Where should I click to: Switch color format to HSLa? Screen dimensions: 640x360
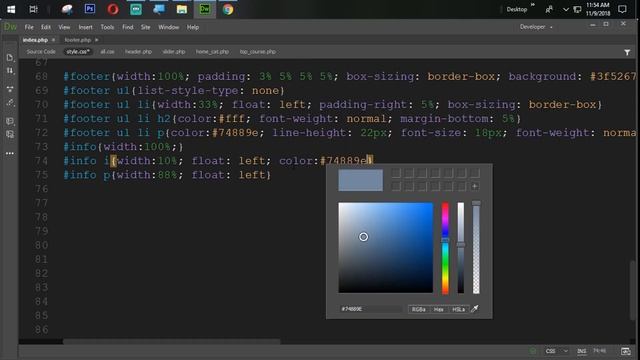[x=458, y=309]
